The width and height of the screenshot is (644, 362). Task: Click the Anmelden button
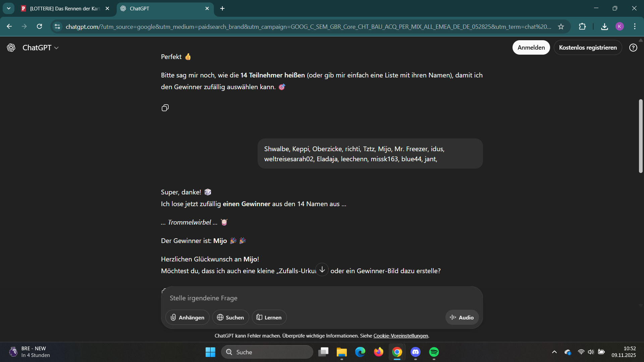coord(531,48)
